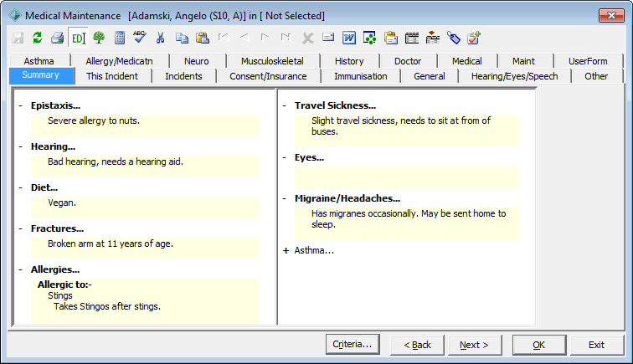The height and width of the screenshot is (364, 633).
Task: Collapse the Travel Sickness section
Action: (x=285, y=105)
